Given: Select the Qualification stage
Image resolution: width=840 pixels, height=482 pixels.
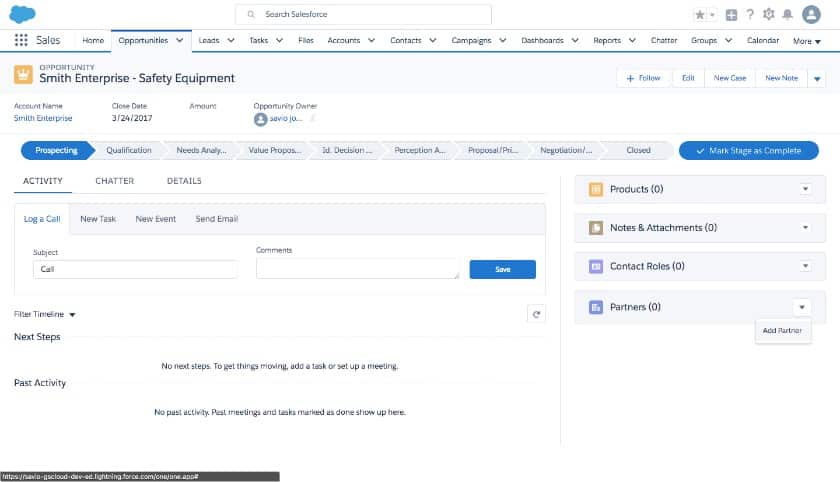Looking at the screenshot, I should [129, 150].
